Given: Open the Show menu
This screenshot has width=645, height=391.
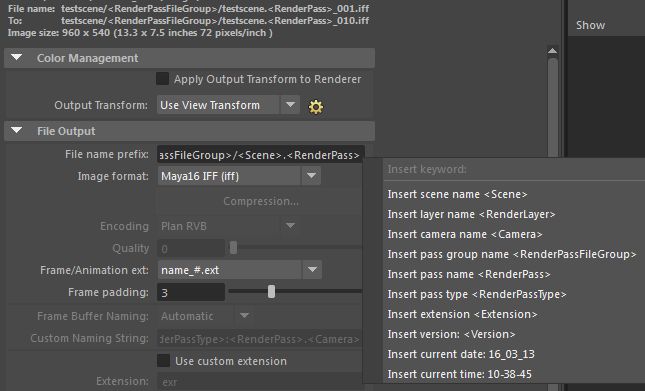Looking at the screenshot, I should (590, 25).
